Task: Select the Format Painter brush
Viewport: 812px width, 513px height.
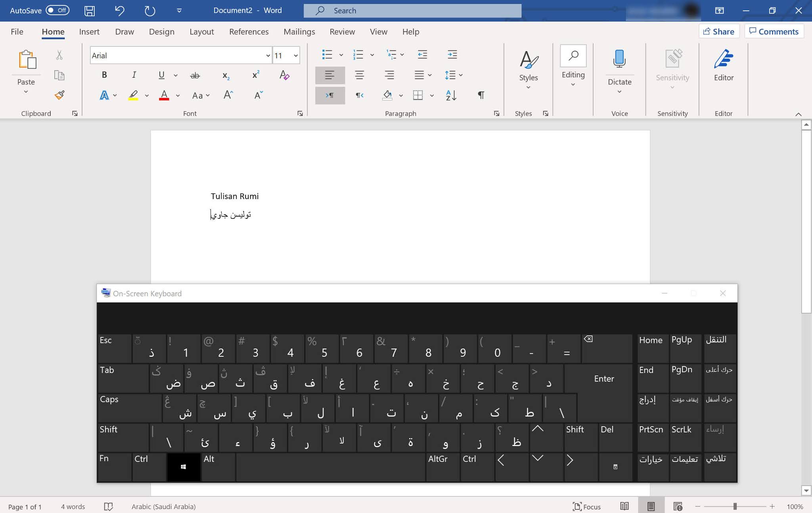Action: [59, 95]
